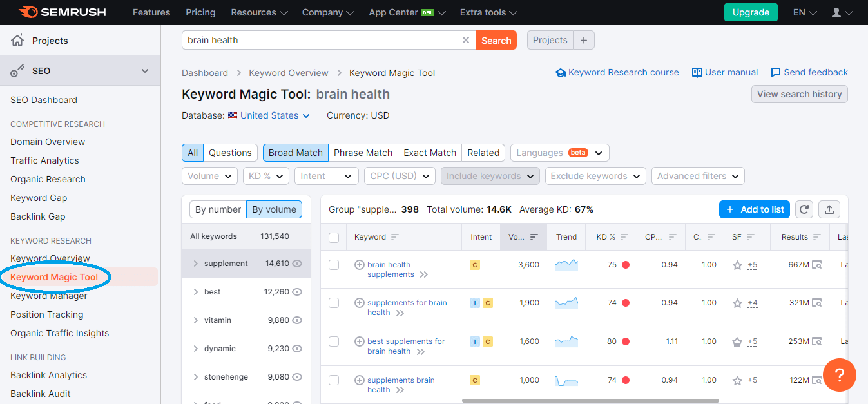Toggle eye icon for vitamin group

coord(298,320)
